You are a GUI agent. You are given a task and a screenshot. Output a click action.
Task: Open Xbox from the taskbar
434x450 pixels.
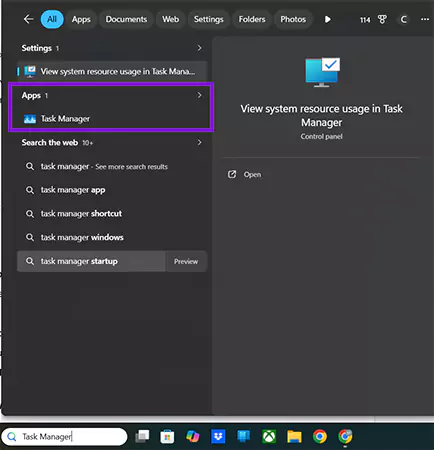coord(269,436)
